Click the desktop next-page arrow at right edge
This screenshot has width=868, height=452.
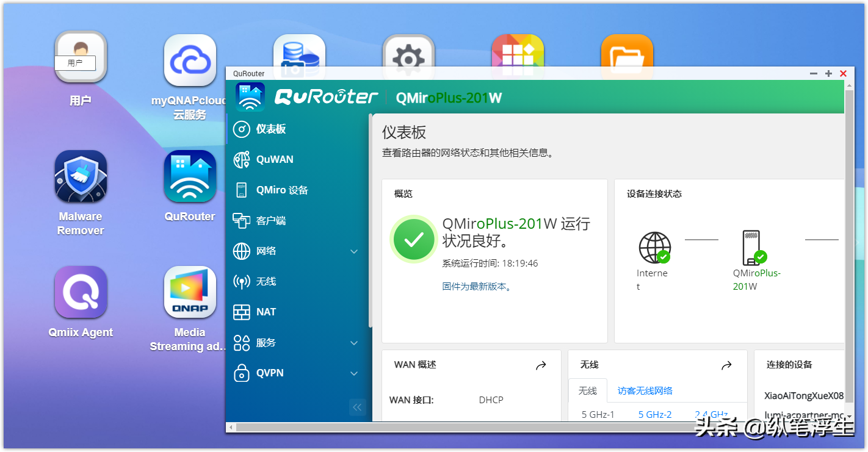click(x=858, y=242)
